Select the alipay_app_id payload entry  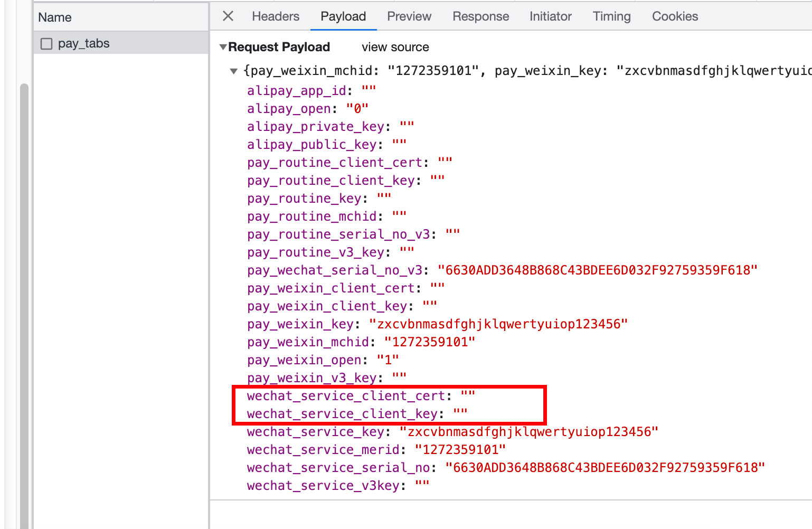point(311,90)
